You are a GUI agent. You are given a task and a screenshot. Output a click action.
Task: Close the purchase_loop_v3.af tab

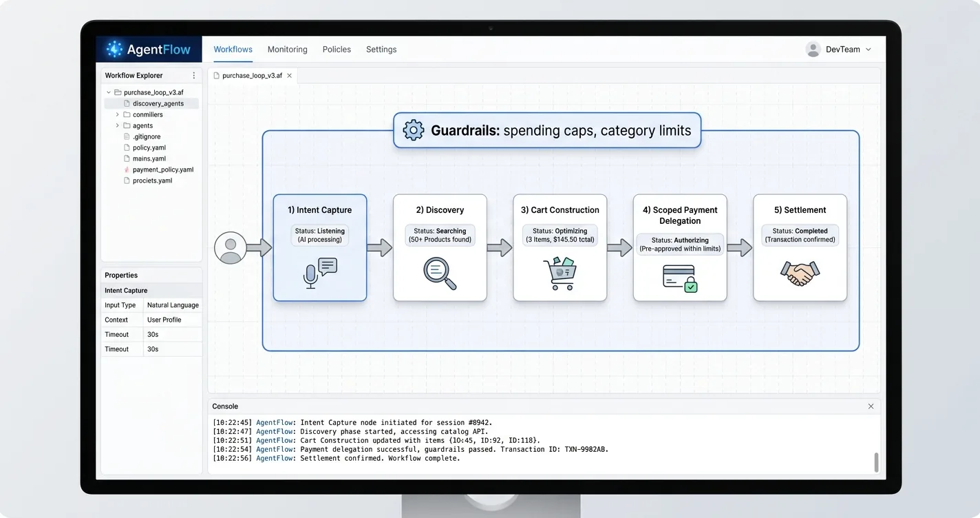coord(290,76)
